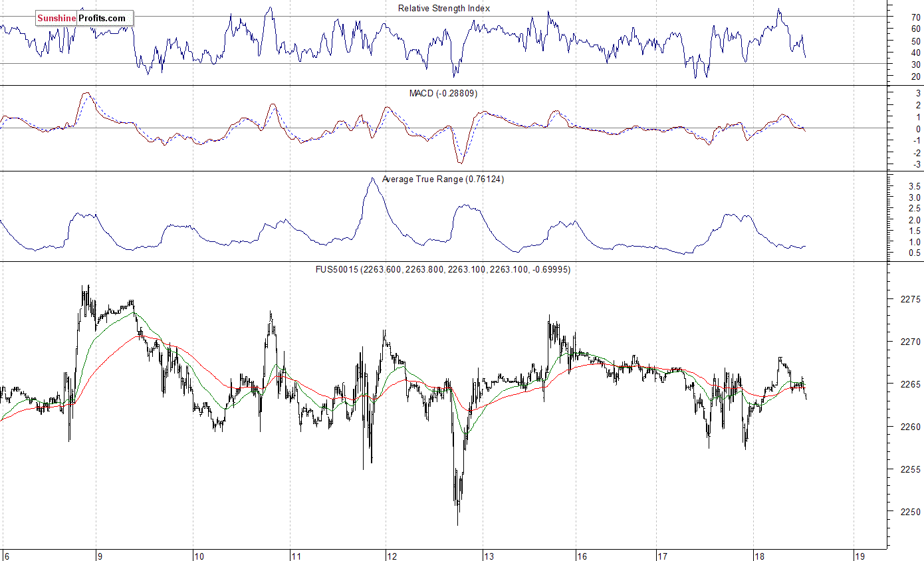Viewport: 924px width, 561px height.
Task: Click the date label 9 on the time axis
Action: pyautogui.click(x=99, y=556)
